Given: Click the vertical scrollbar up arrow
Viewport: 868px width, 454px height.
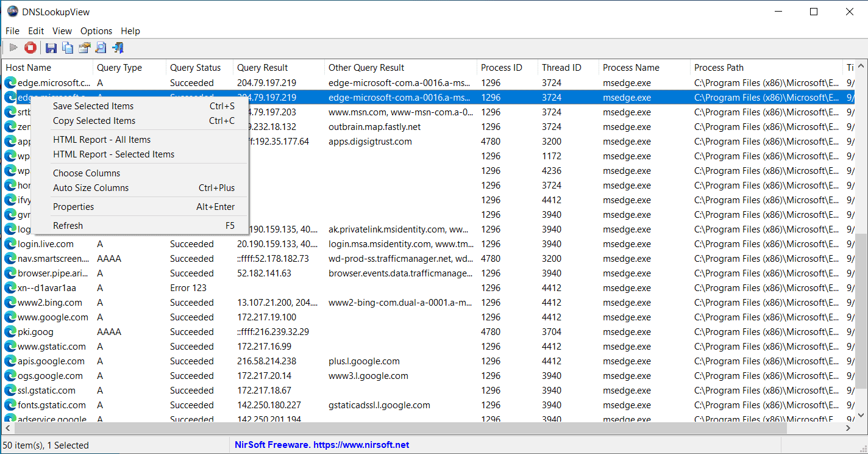Looking at the screenshot, I should click(x=860, y=66).
